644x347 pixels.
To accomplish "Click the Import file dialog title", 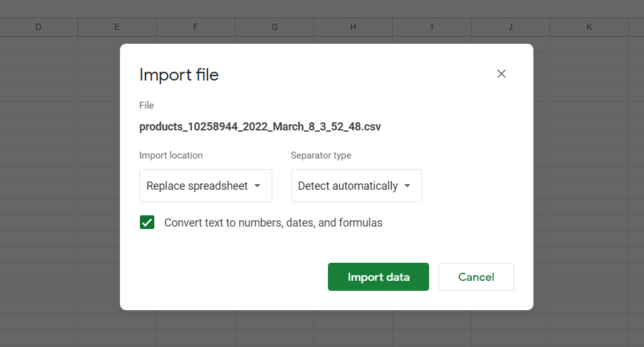I will click(179, 75).
